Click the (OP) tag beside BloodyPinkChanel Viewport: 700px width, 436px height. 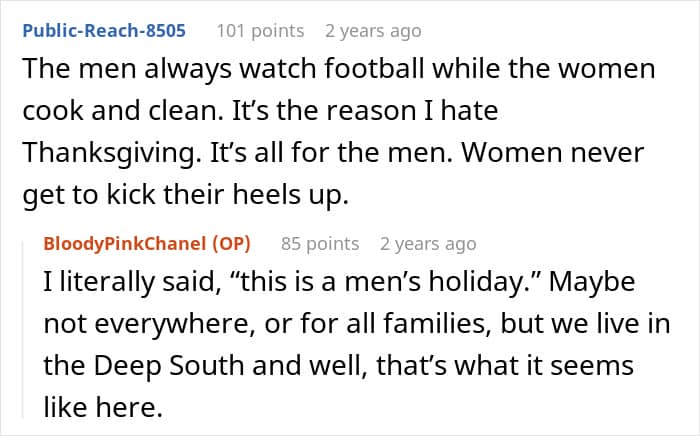[231, 243]
